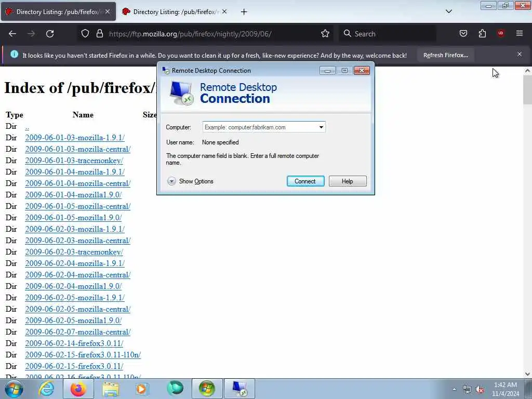The height and width of the screenshot is (399, 532).
Task: Click the Remote Desktop title bar icon
Action: 166,70
